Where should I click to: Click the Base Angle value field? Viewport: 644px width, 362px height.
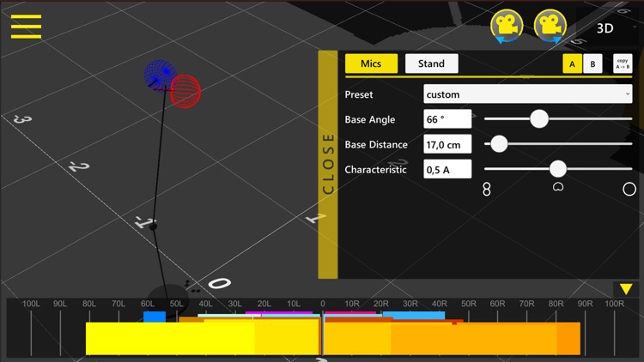pyautogui.click(x=447, y=119)
